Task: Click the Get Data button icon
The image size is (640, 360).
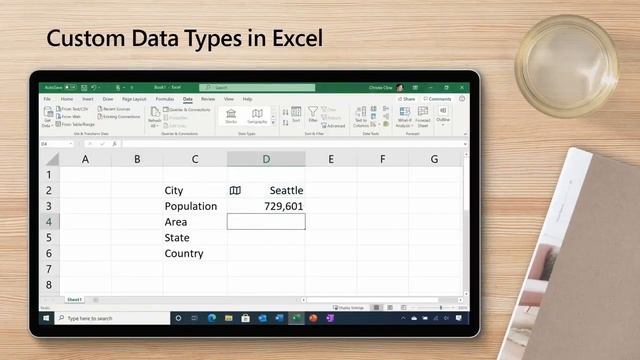Action: coord(48,111)
